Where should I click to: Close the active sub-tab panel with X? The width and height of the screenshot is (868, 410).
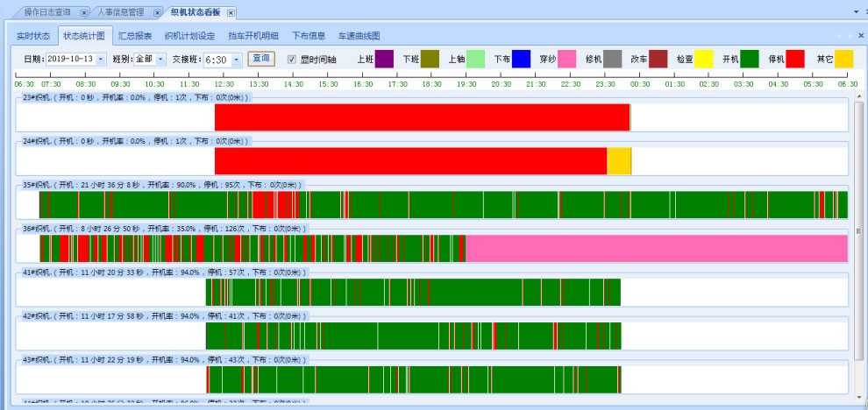coord(861,35)
